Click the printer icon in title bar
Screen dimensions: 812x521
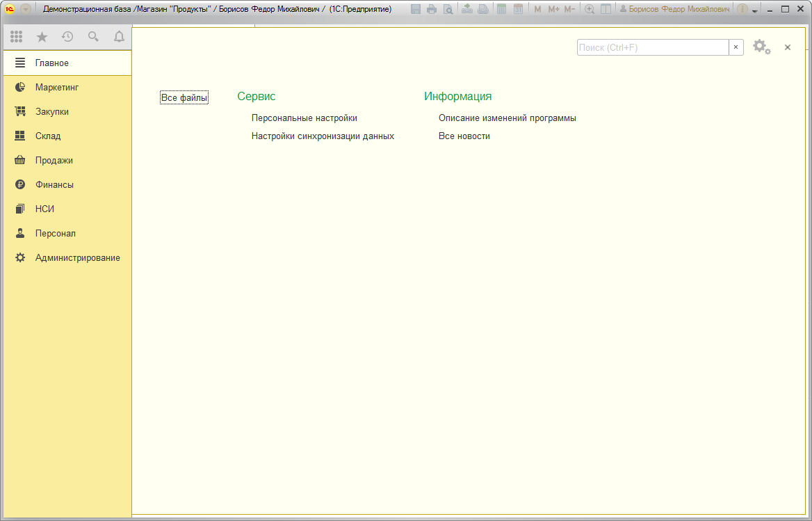click(431, 9)
